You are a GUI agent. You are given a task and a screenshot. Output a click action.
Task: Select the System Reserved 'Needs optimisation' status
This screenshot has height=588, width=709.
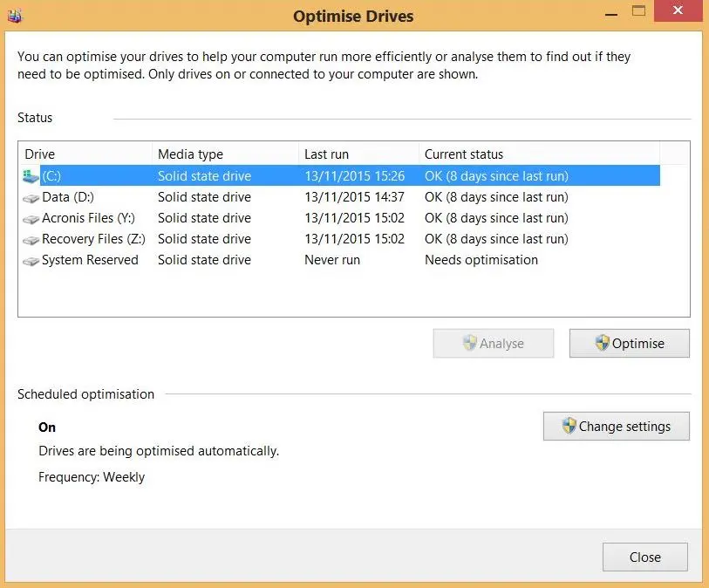coord(481,260)
